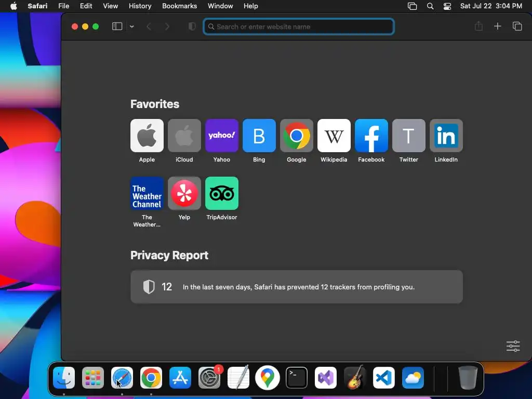Click the Share button in toolbar
Screen dimensions: 532x399
(x=478, y=26)
